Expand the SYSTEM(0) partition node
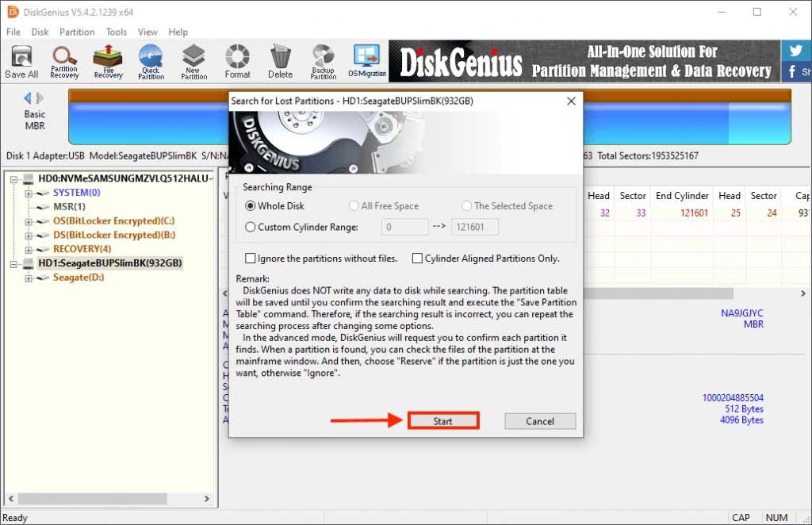 pyautogui.click(x=29, y=194)
